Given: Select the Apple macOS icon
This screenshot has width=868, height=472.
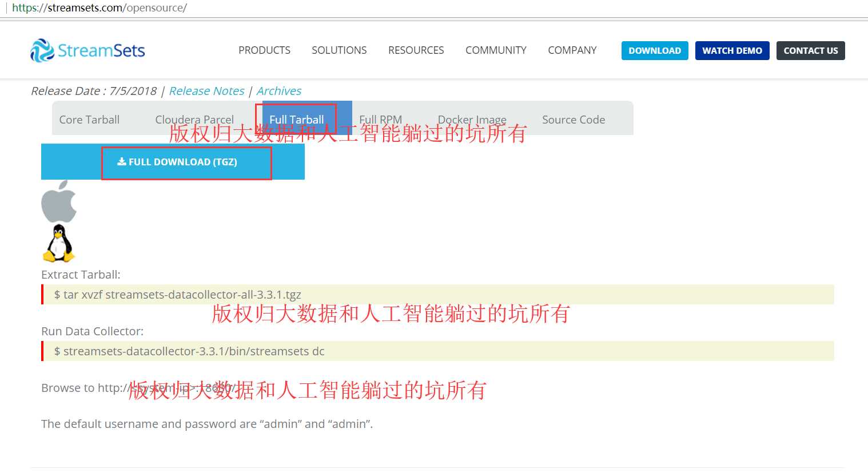Looking at the screenshot, I should pos(59,201).
